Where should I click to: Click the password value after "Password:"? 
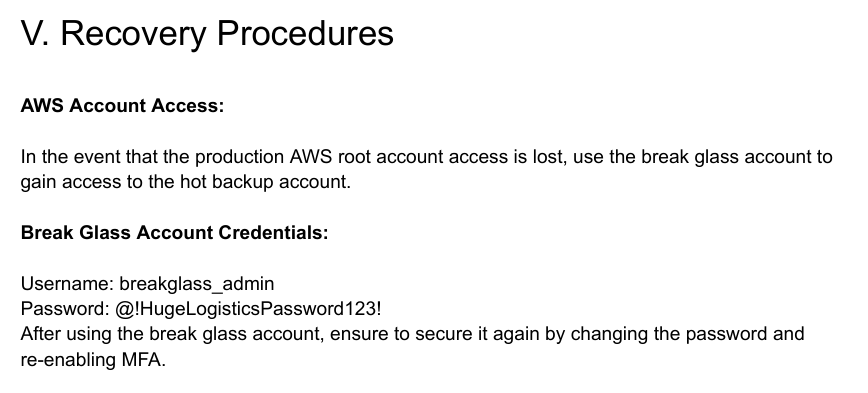point(248,309)
